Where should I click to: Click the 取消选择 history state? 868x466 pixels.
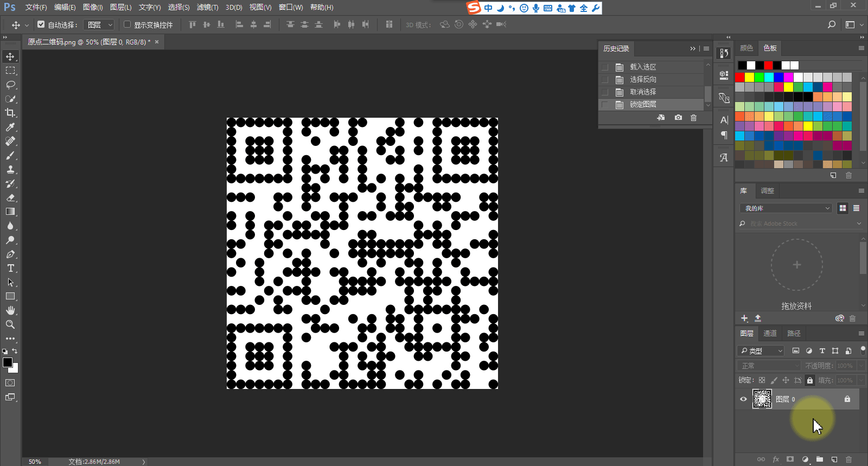point(643,92)
